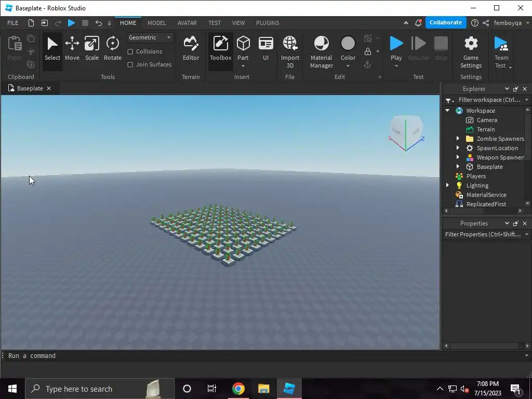
Task: Open the Material Manager
Action: [x=321, y=51]
